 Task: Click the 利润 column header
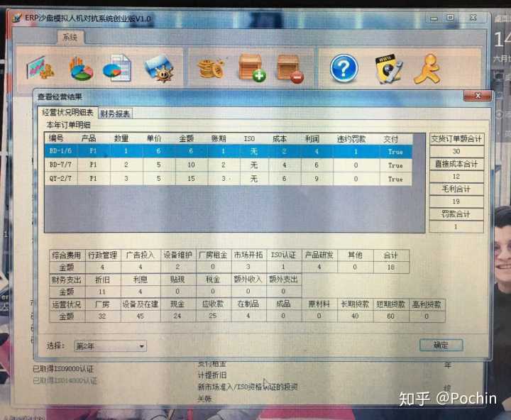pyautogui.click(x=312, y=139)
